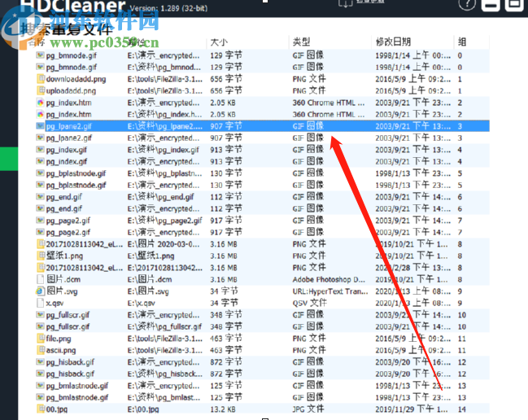Click the GIF icon of pg_index.gif in E:\资料
The width and height of the screenshot is (528, 420).
[x=41, y=150]
